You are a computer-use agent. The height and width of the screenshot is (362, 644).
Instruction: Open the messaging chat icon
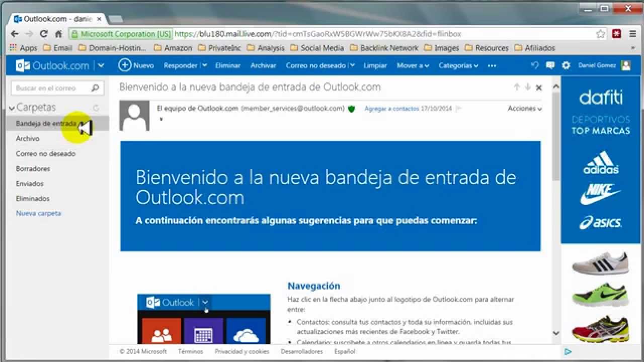[550, 65]
